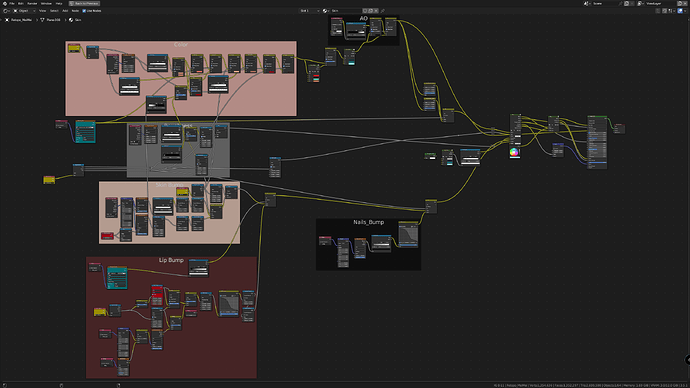Select the Material Output node at far right

(619, 128)
